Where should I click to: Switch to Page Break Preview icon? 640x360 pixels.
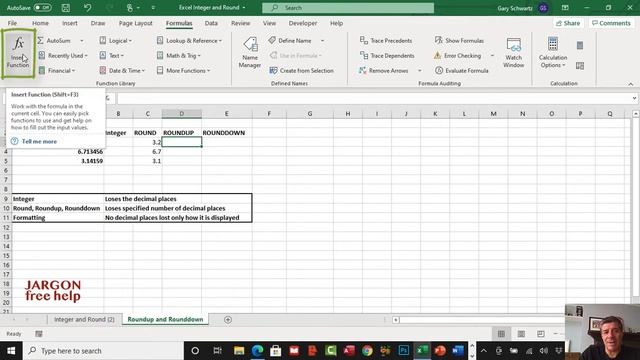click(x=541, y=334)
